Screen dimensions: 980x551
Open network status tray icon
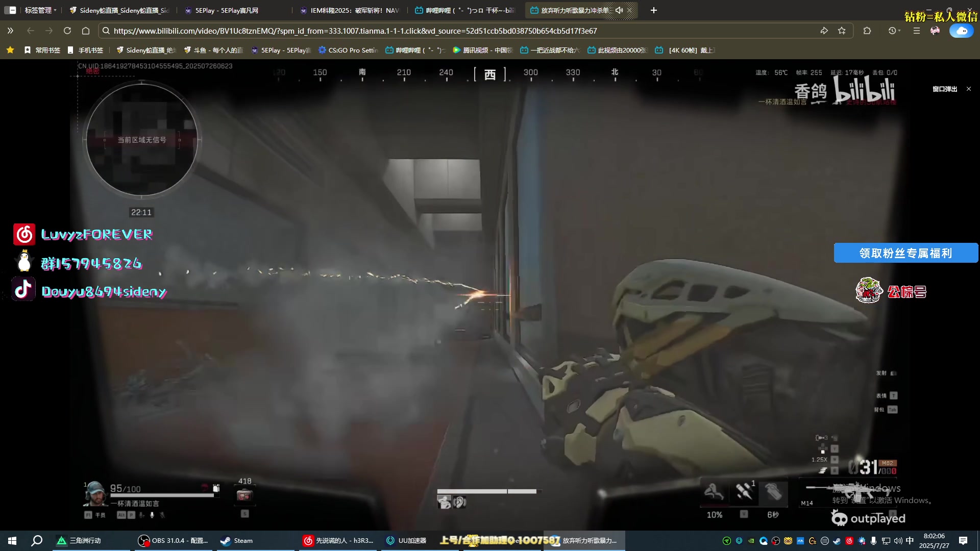(x=886, y=541)
